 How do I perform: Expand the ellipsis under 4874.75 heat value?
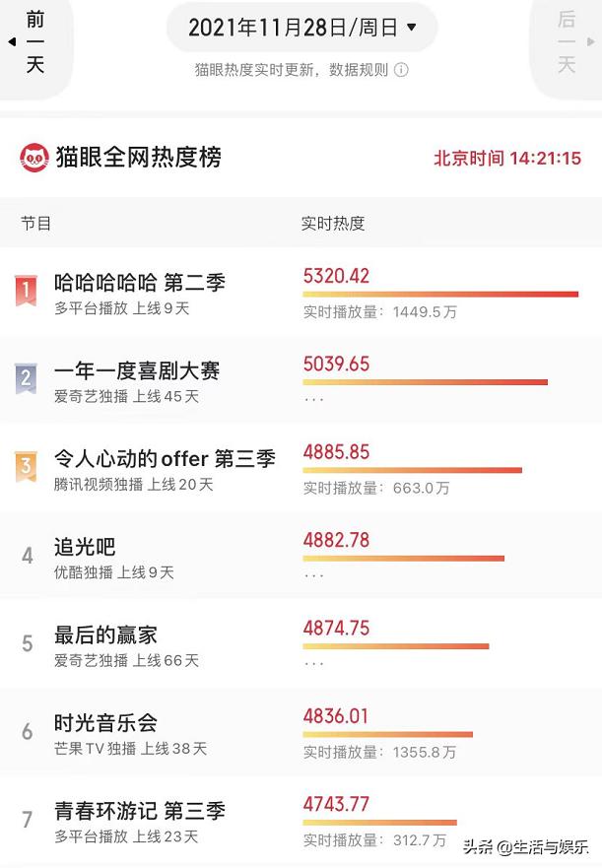coord(313,663)
